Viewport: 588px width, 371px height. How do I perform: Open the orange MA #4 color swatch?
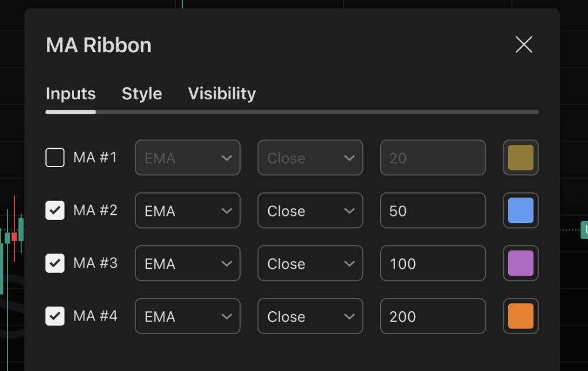[521, 316]
